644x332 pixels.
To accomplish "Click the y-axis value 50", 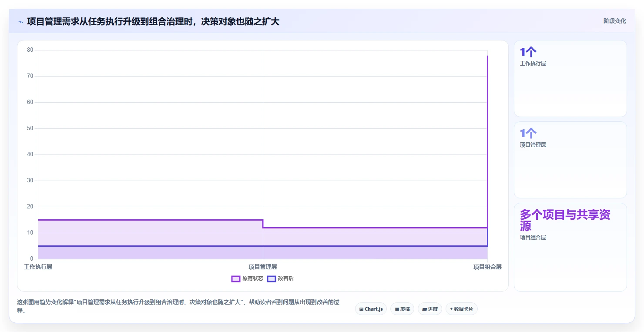I will click(x=30, y=128).
